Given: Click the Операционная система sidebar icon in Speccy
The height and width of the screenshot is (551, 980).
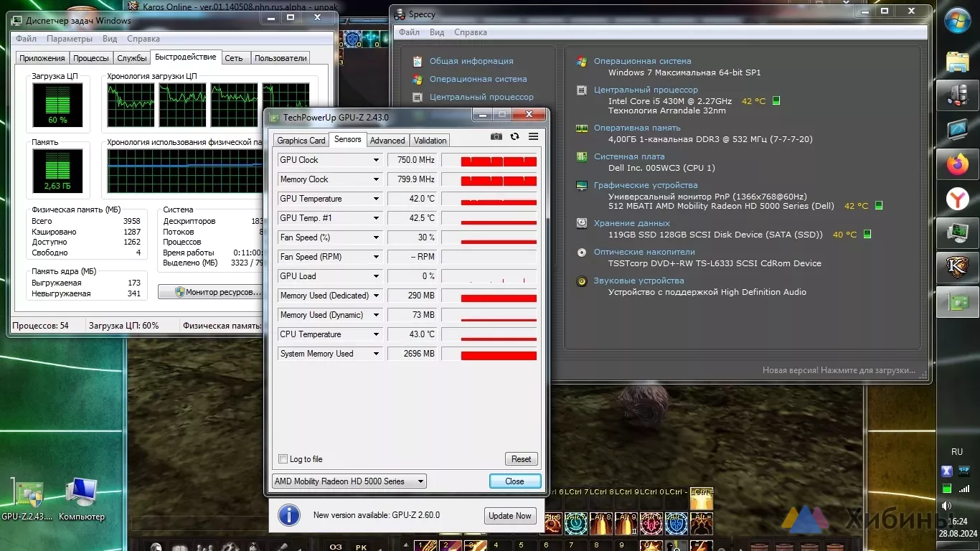Looking at the screenshot, I should (x=418, y=80).
